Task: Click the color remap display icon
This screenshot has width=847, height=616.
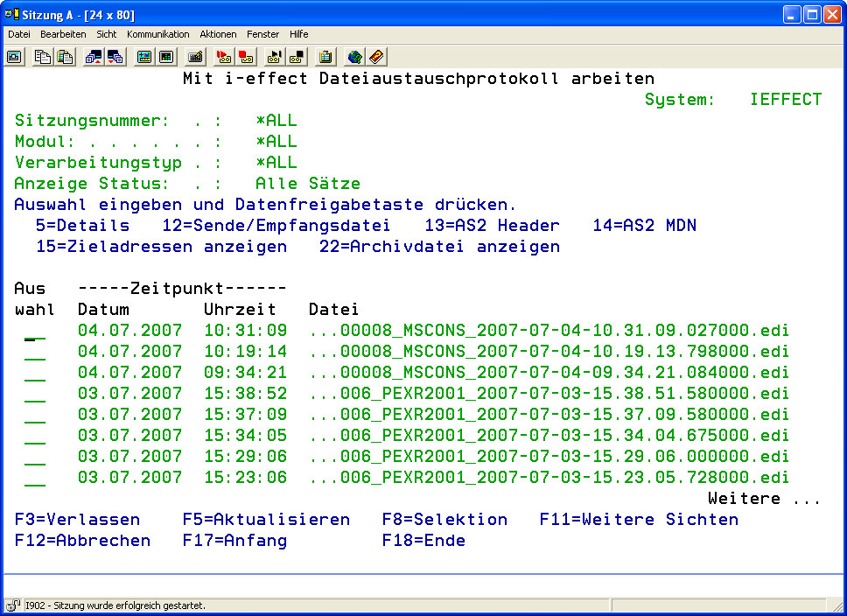Action: pos(144,57)
